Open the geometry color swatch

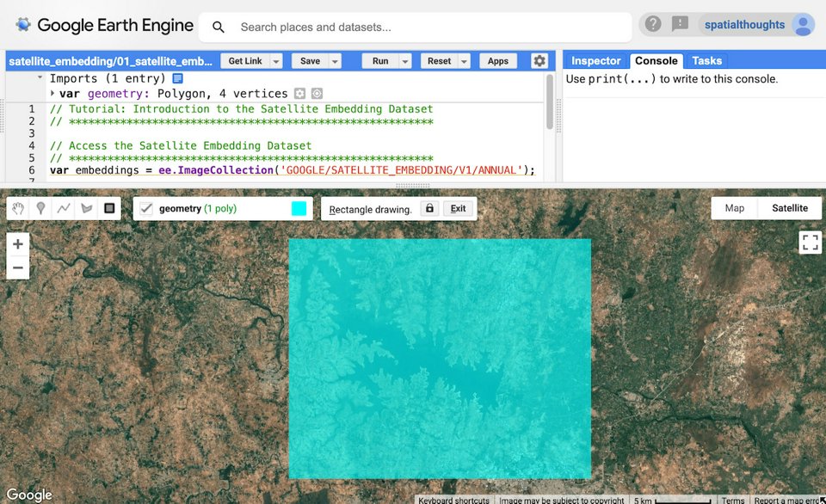(x=297, y=207)
